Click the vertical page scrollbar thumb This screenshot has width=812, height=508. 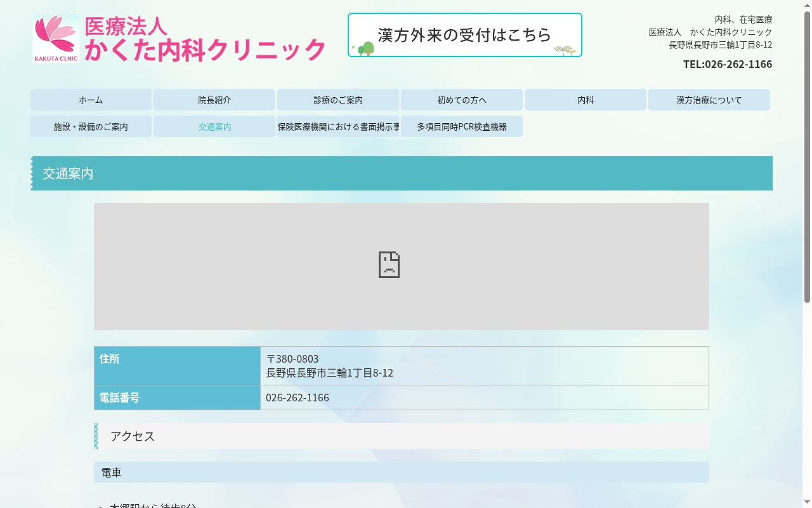coord(807,157)
